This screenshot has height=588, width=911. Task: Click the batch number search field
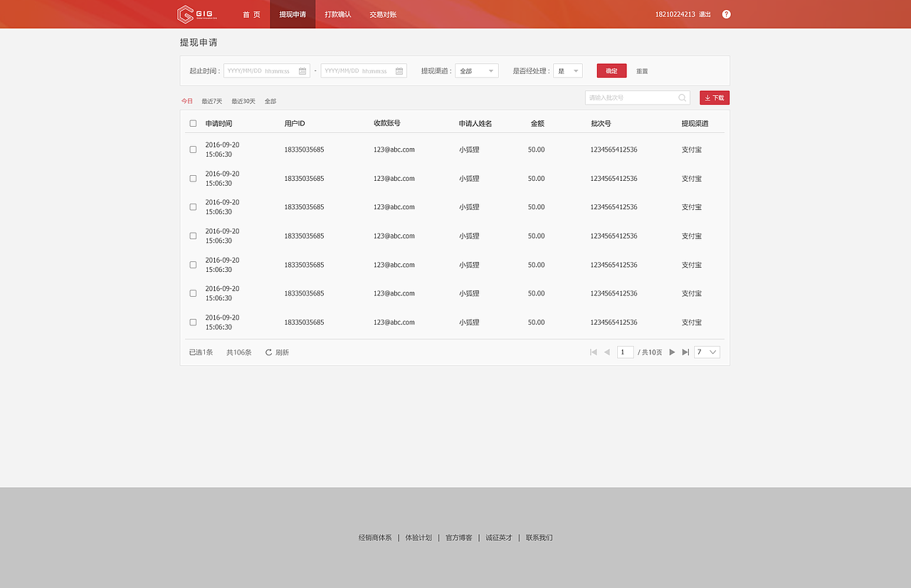(638, 98)
